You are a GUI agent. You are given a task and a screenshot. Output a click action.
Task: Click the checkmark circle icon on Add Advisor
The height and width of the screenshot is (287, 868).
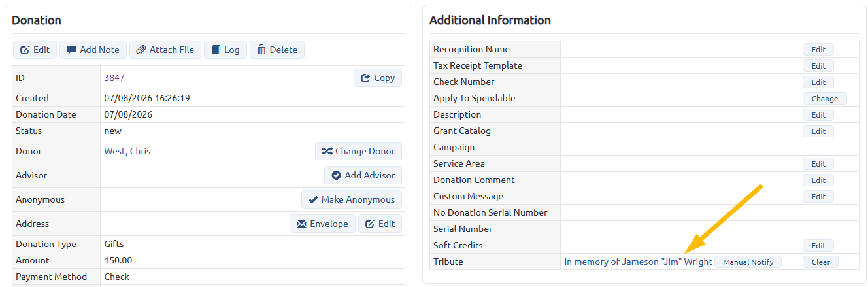tap(336, 175)
